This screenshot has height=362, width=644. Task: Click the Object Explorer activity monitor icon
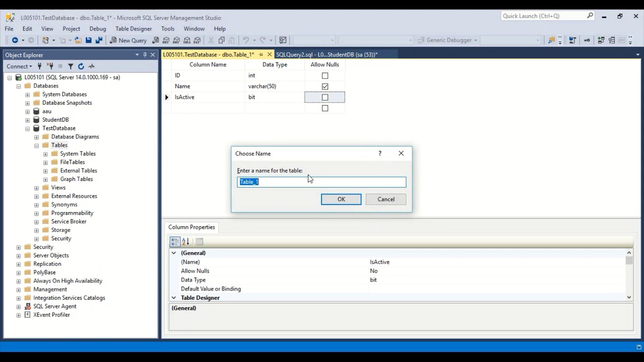(92, 66)
